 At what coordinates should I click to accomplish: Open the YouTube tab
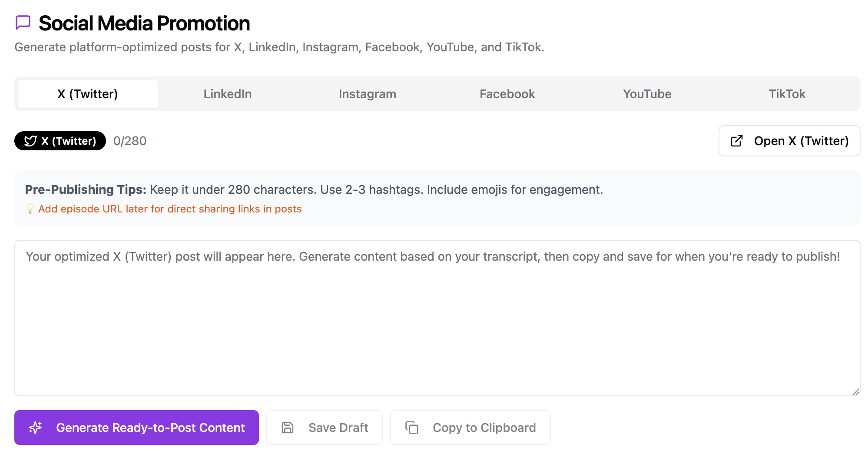tap(647, 94)
